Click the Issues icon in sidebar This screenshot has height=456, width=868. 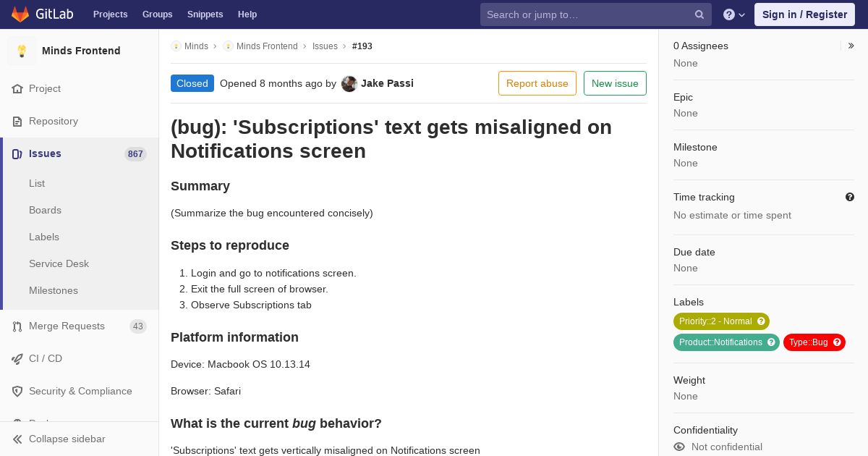point(17,153)
